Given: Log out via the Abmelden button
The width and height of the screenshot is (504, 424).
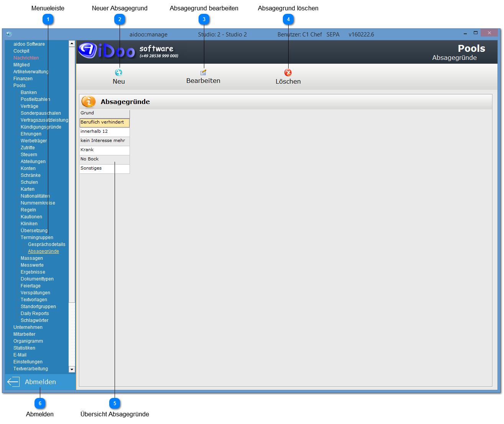Looking at the screenshot, I should click(40, 382).
